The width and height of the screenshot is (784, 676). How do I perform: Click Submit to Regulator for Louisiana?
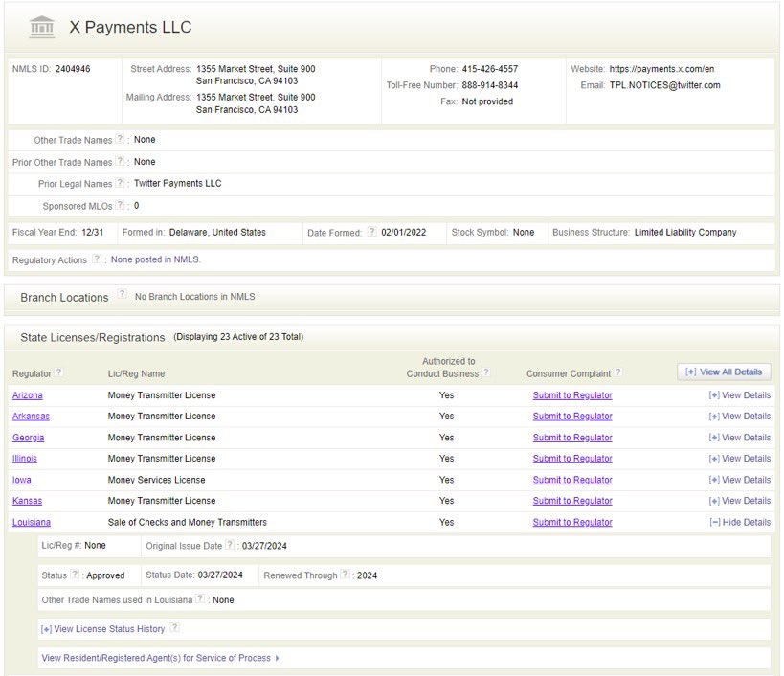[572, 523]
